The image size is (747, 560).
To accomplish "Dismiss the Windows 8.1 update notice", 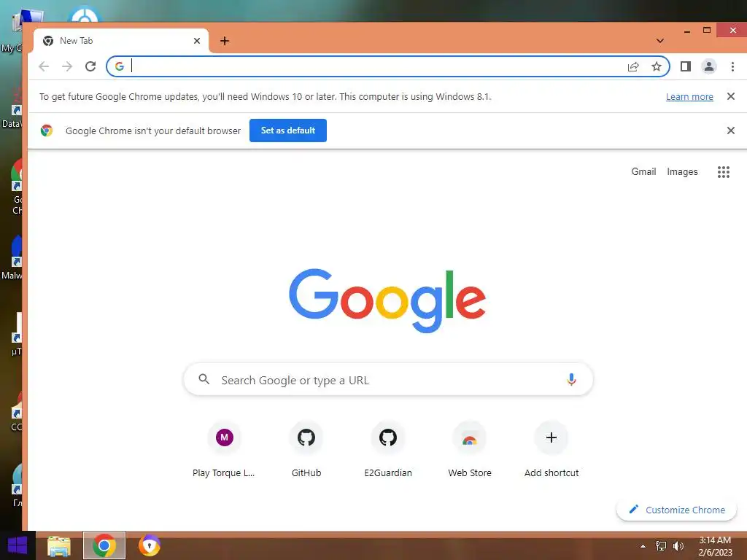I will (x=731, y=96).
